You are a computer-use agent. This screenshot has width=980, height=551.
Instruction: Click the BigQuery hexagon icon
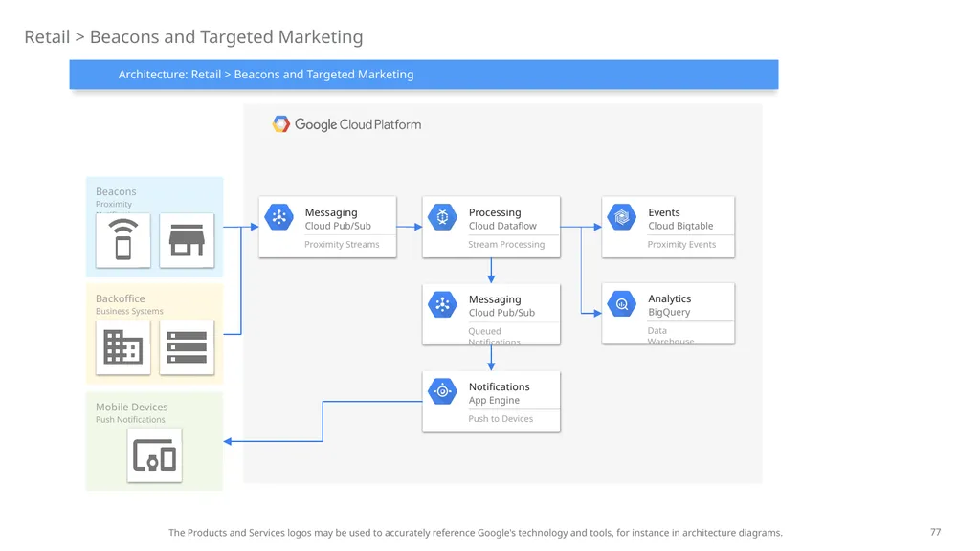tap(622, 304)
